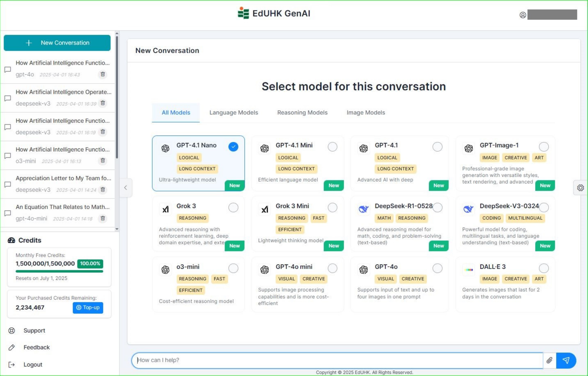Click the DeepSeek-V3-0324 whale logo
Image resolution: width=588 pixels, height=376 pixels.
tap(469, 209)
